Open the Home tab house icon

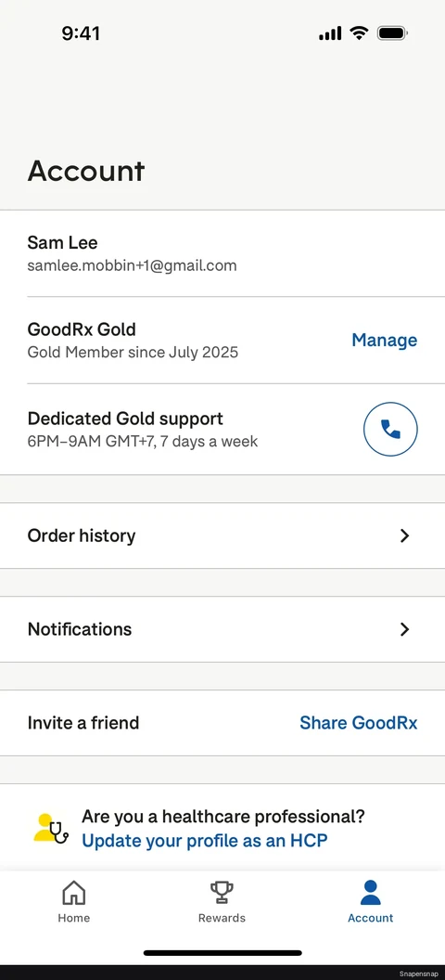pos(73,893)
